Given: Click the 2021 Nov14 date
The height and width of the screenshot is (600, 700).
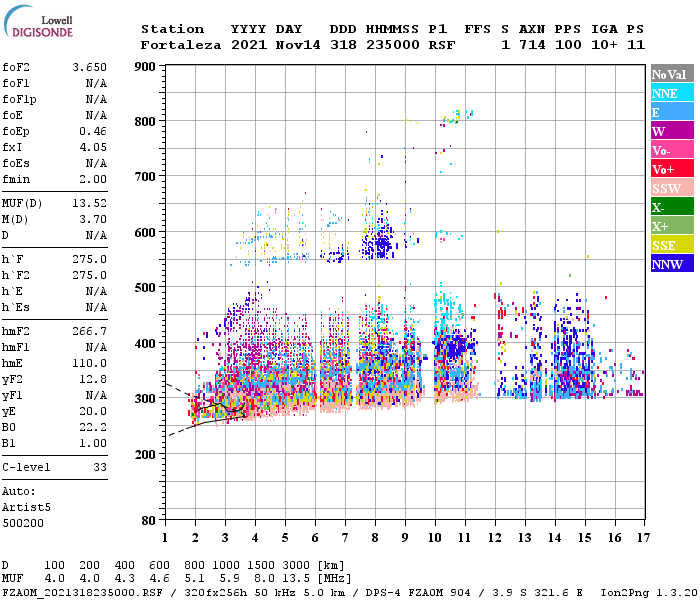Looking at the screenshot, I should 275,45.
